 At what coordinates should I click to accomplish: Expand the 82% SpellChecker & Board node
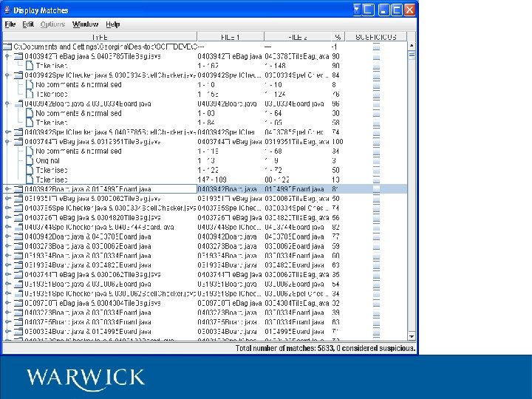tap(7, 227)
